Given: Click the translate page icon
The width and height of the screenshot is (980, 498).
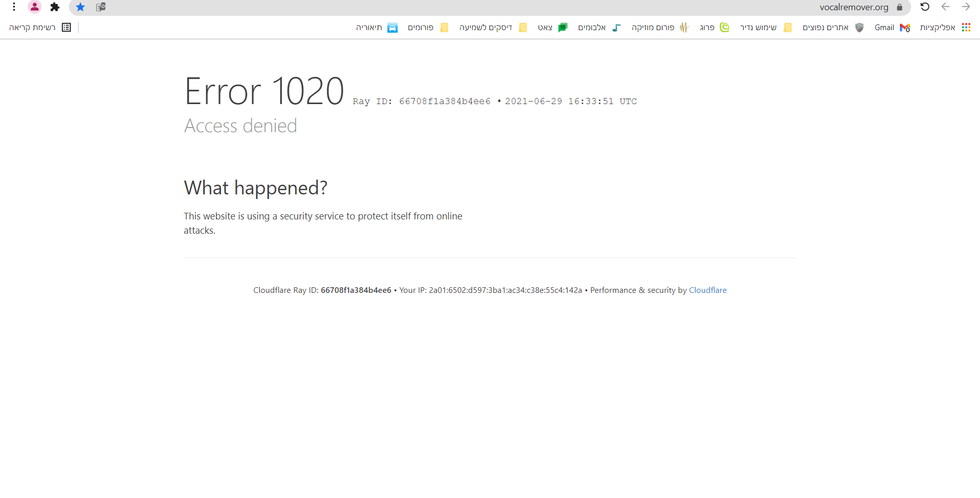Looking at the screenshot, I should pyautogui.click(x=101, y=7).
